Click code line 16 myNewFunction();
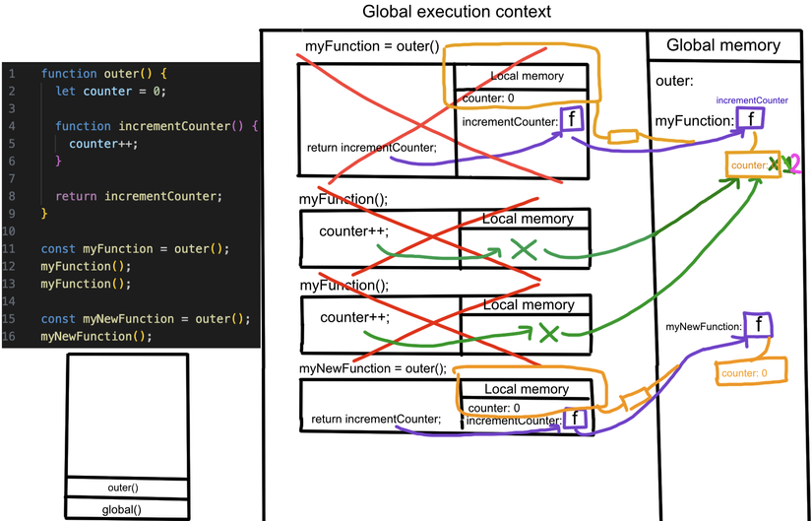This screenshot has width=812, height=521. 96,337
